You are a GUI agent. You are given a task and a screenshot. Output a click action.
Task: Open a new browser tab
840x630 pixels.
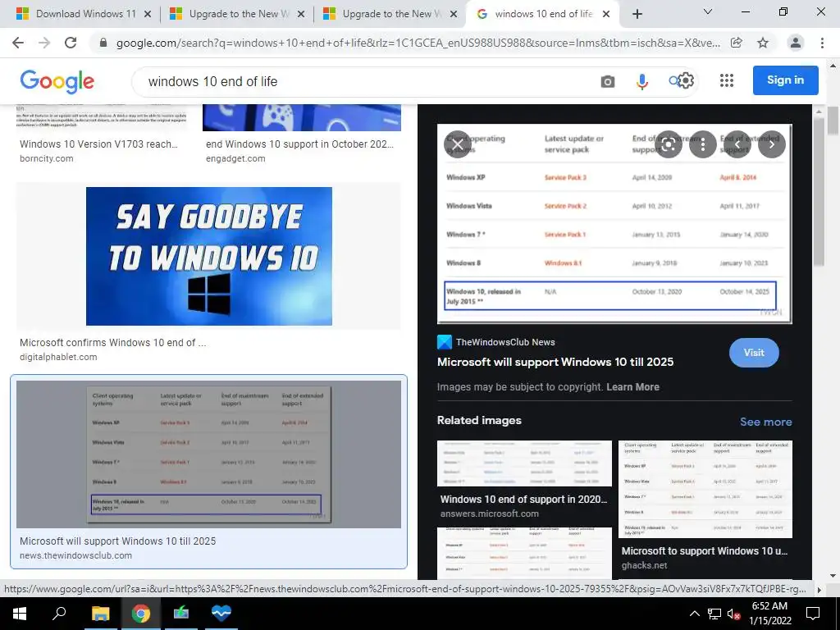[x=637, y=14]
